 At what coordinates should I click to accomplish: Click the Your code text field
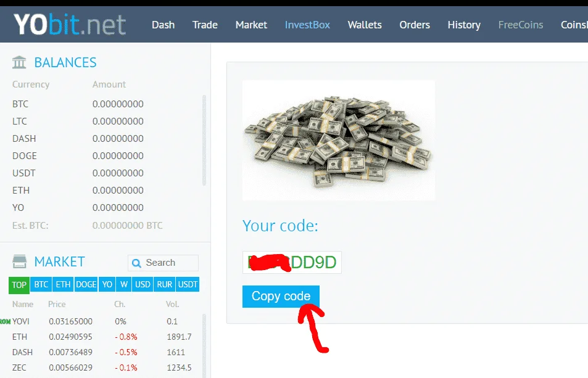tap(292, 262)
